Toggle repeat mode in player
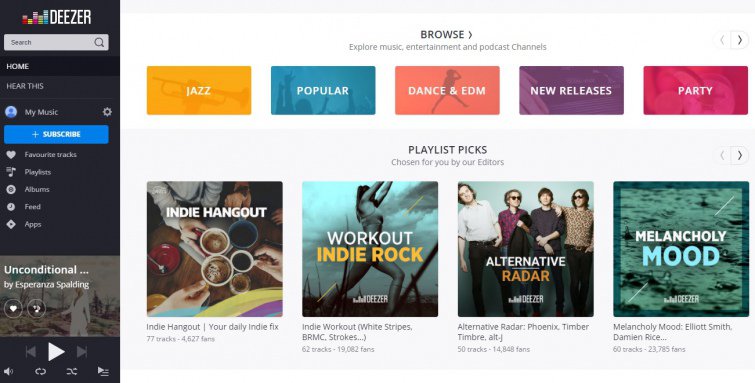The image size is (755, 383). pyautogui.click(x=40, y=371)
